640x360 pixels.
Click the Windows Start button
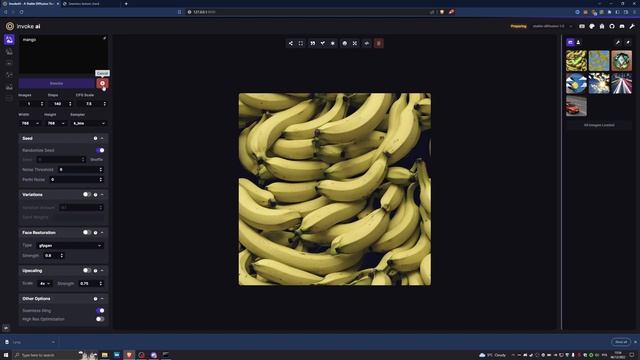tap(6, 355)
